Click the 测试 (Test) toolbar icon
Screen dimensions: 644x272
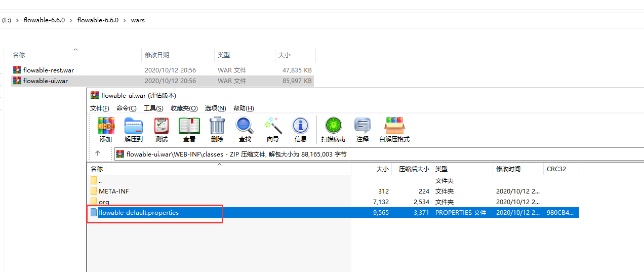(x=162, y=126)
